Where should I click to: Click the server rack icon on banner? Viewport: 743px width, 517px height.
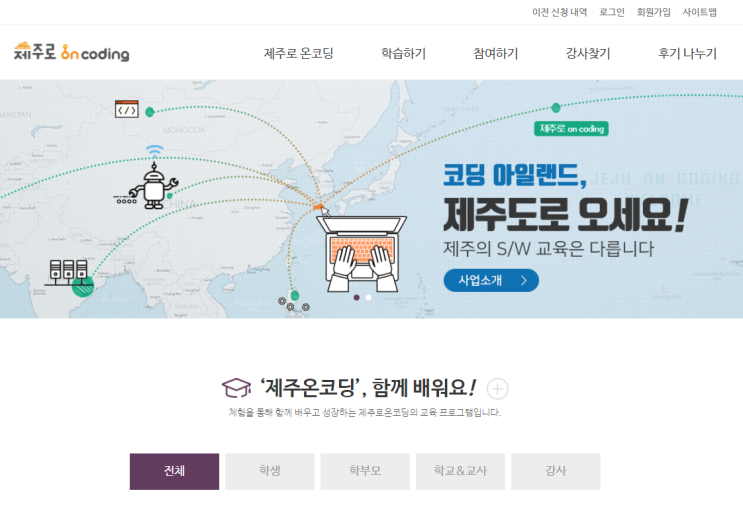(69, 273)
